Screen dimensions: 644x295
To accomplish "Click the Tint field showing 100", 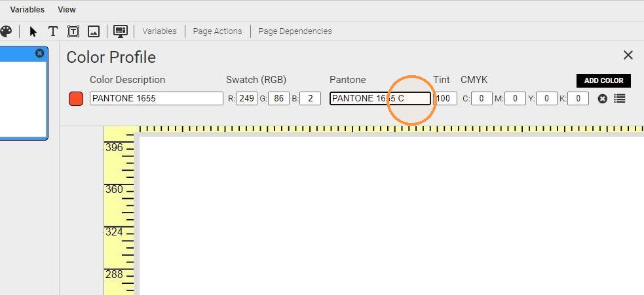I will (445, 99).
